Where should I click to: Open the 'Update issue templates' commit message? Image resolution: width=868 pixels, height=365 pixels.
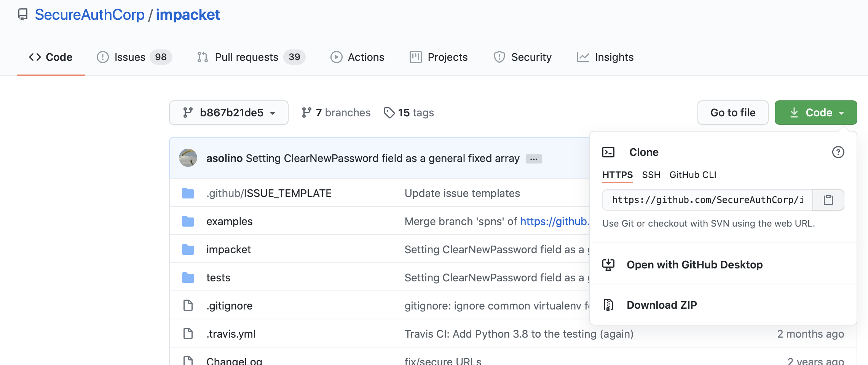click(x=462, y=193)
